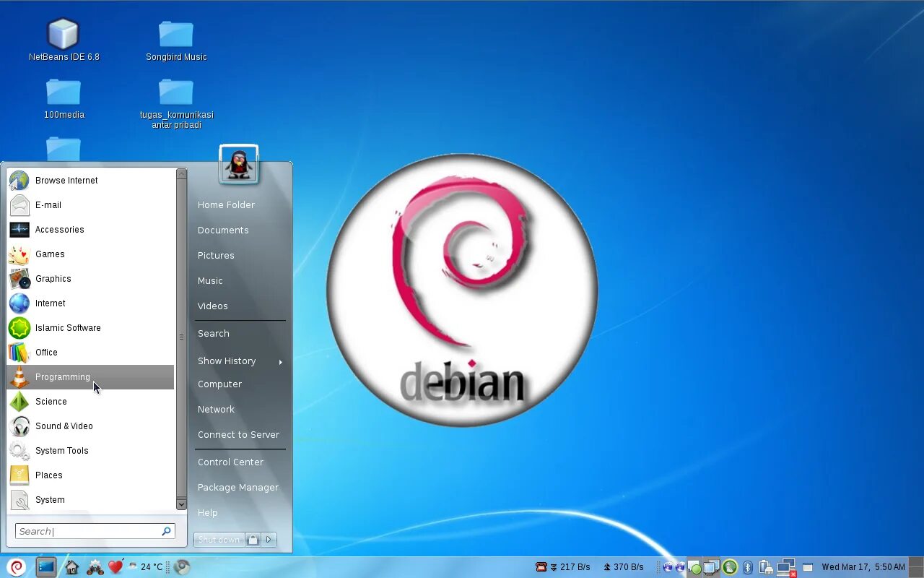Open Package Manager

(238, 488)
